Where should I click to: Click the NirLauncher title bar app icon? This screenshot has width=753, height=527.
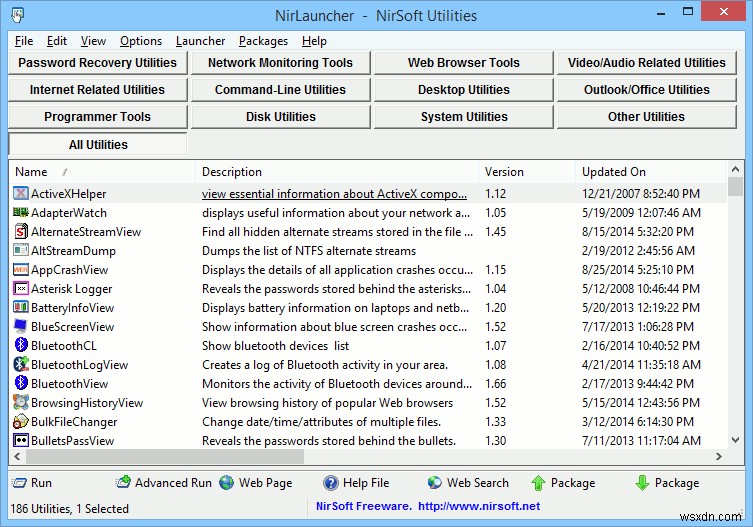click(x=17, y=15)
